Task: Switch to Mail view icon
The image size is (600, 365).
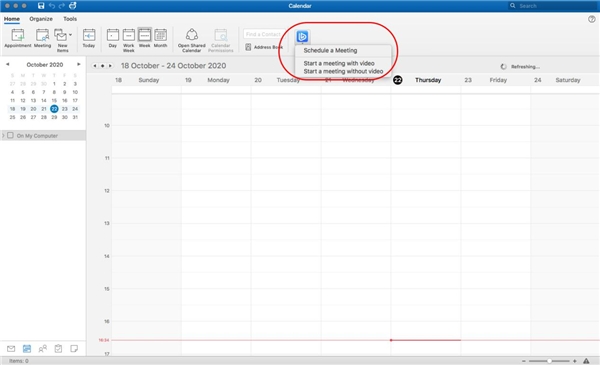Action: coord(11,349)
